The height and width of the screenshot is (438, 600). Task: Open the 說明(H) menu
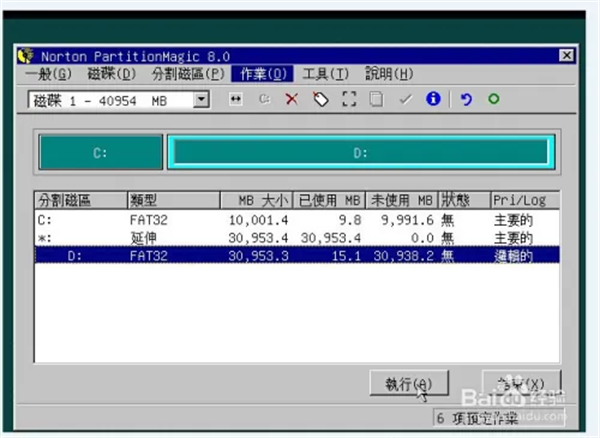click(x=389, y=74)
